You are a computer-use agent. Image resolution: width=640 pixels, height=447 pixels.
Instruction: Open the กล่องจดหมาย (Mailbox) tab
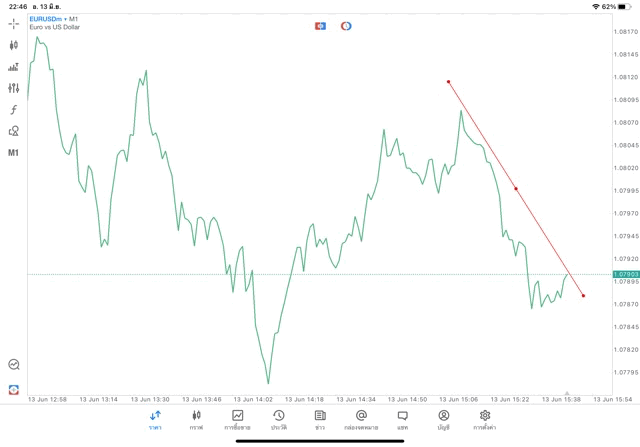[x=361, y=419]
